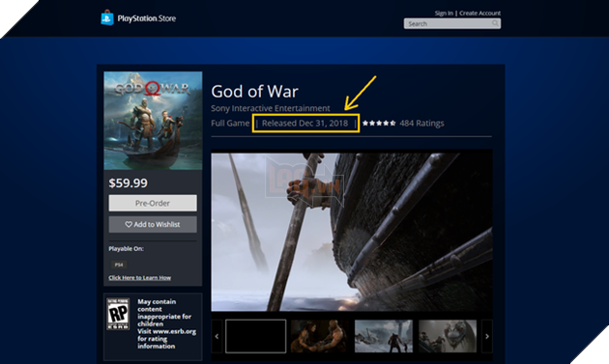Show next thumbnails with right arrow
609x364 pixels.
[x=486, y=336]
